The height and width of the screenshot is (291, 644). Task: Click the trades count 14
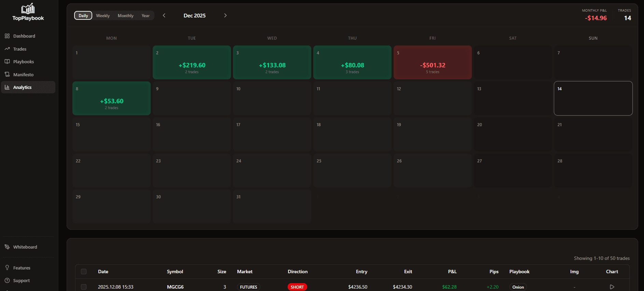click(628, 18)
